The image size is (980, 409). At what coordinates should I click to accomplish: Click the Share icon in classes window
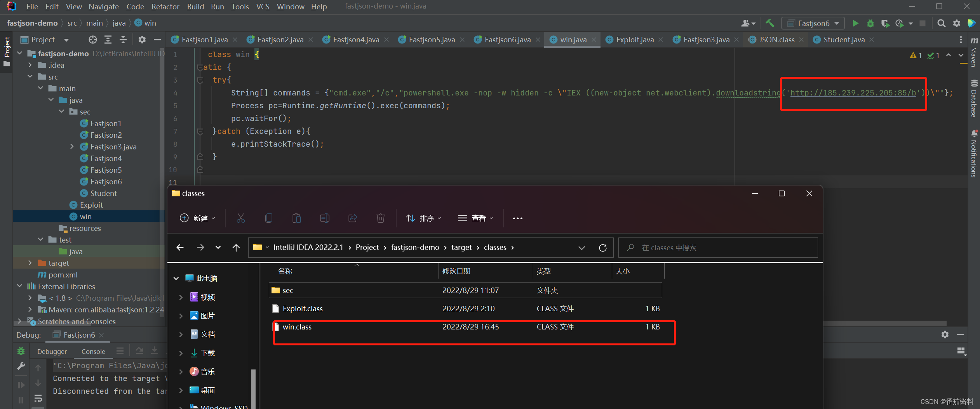[353, 218]
